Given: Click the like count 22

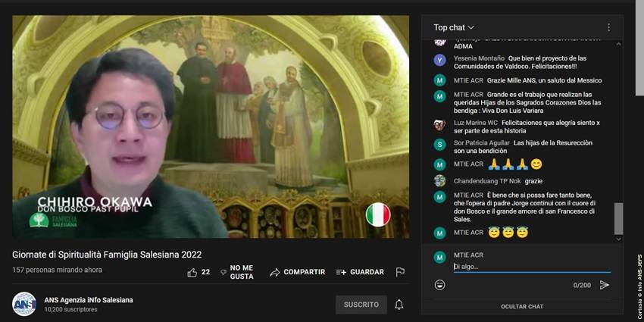Looking at the screenshot, I should click(x=206, y=272).
